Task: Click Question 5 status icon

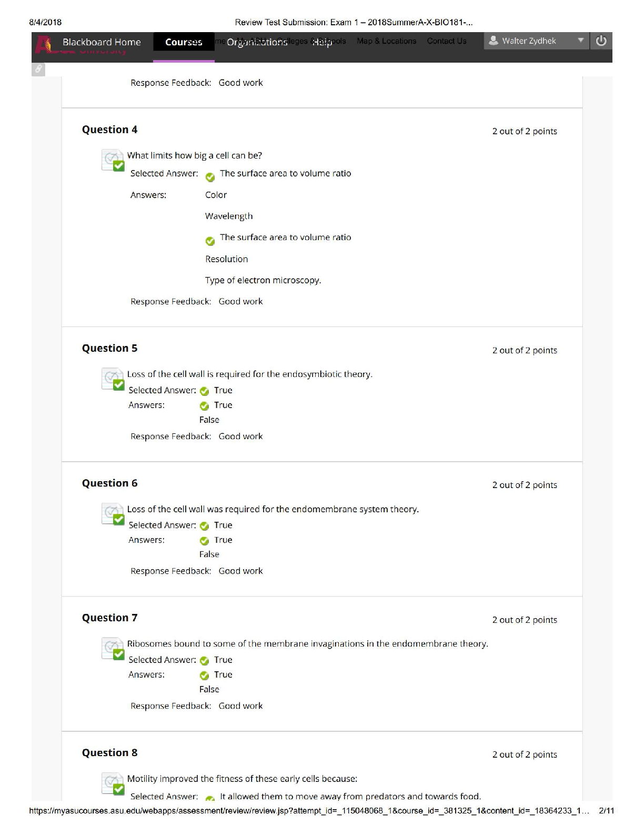Action: [x=113, y=379]
